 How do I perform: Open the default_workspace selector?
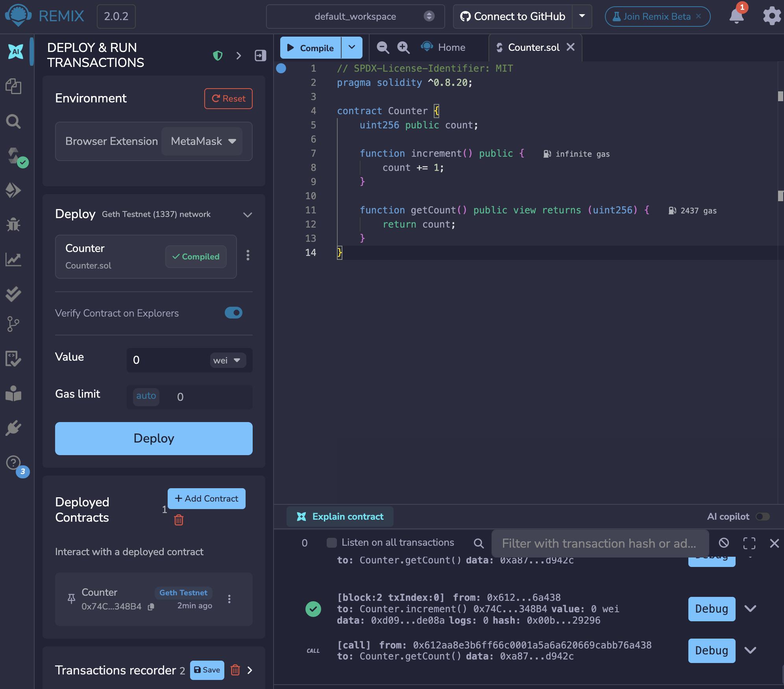coord(355,16)
